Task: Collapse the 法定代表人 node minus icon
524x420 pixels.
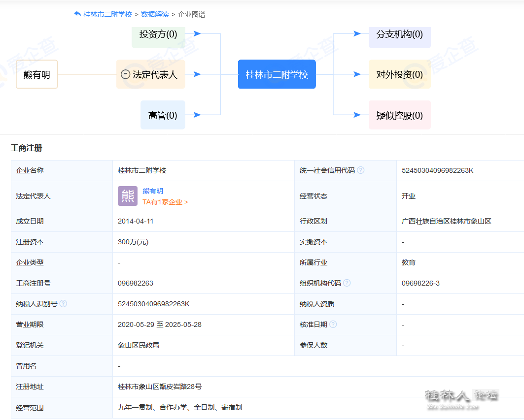Action: 125,74
